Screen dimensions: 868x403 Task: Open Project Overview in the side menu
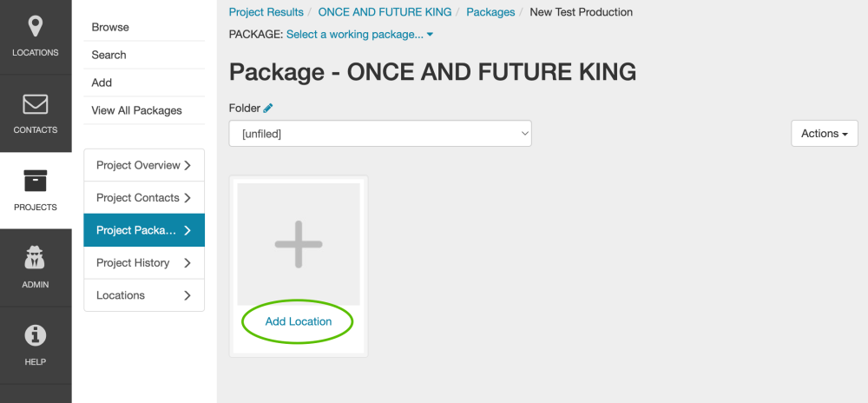coord(144,165)
